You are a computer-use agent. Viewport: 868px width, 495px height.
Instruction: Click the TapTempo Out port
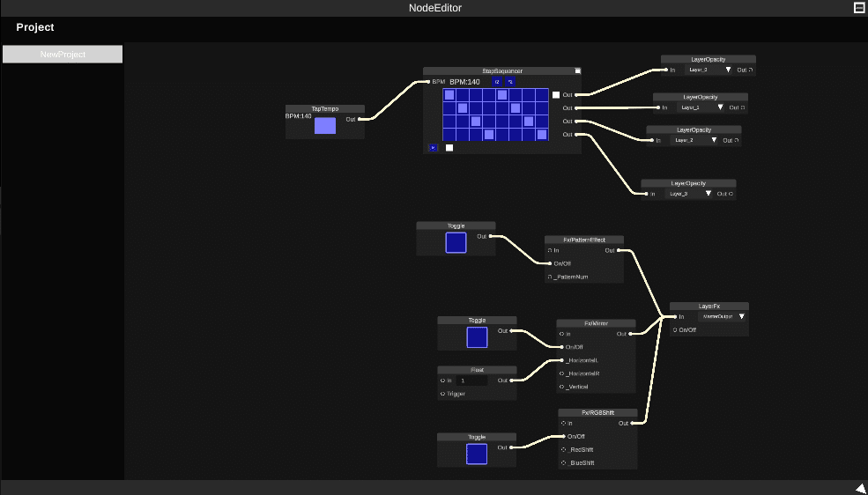click(360, 119)
